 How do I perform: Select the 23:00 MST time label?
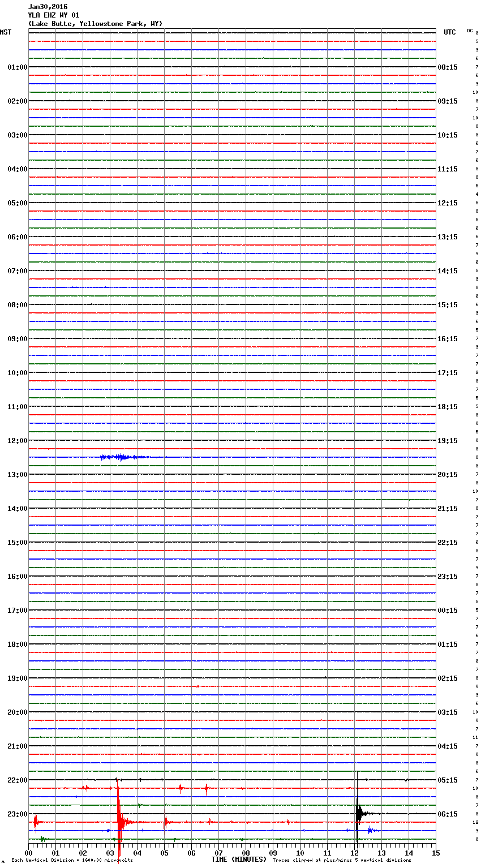(x=17, y=814)
